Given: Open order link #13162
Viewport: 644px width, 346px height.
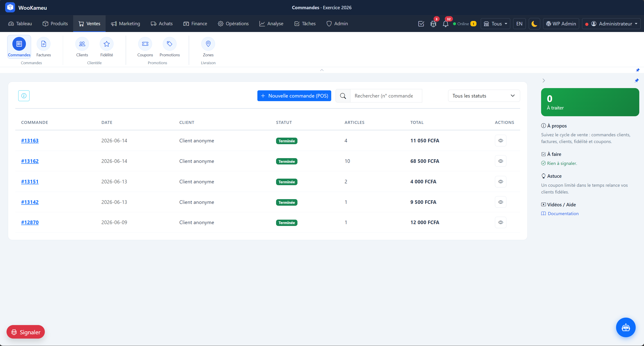Looking at the screenshot, I should (30, 161).
